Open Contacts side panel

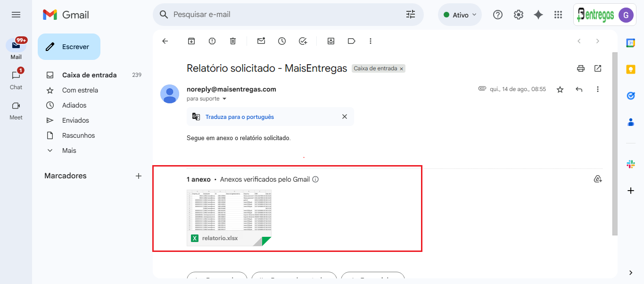[631, 122]
